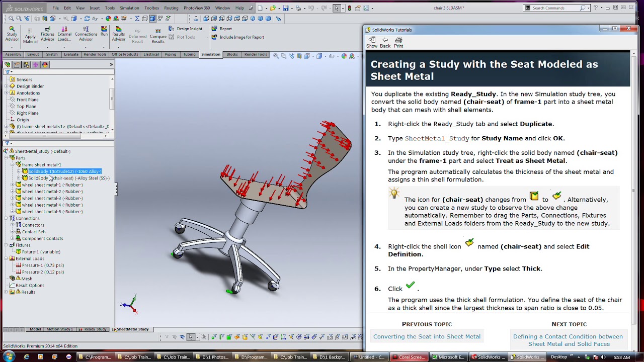Open the DisplayManager tab icon

[45, 64]
